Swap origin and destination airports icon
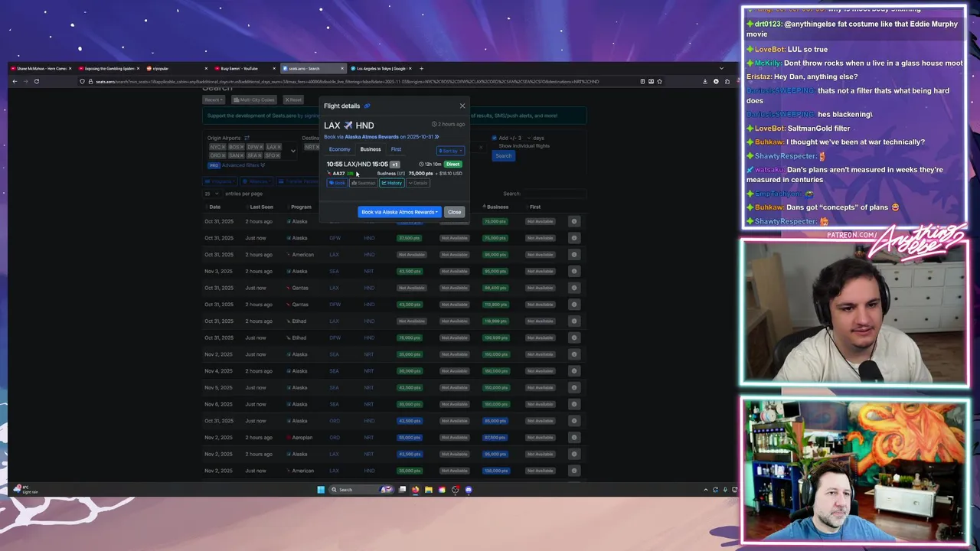The image size is (980, 551). (x=247, y=138)
